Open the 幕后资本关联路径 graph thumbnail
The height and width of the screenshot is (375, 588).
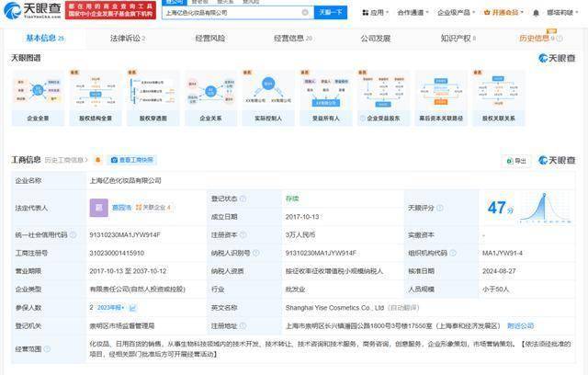point(441,97)
